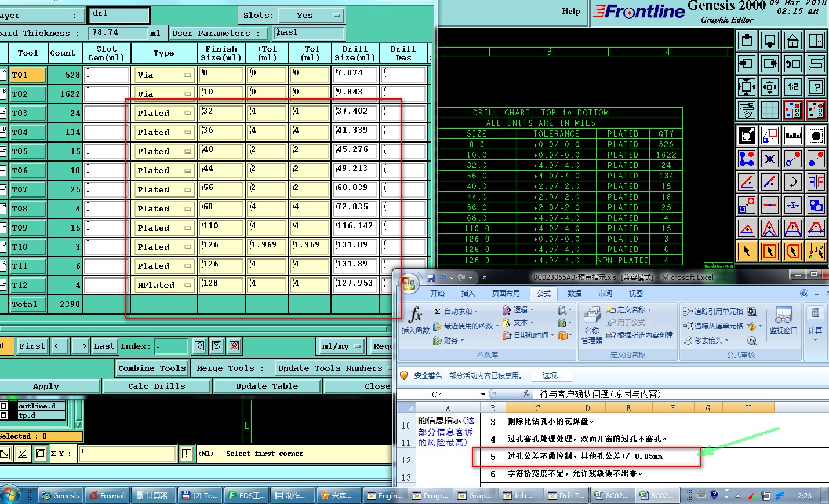Click the zoom in expand-arrows icon
829x504 pixels.
click(x=747, y=87)
